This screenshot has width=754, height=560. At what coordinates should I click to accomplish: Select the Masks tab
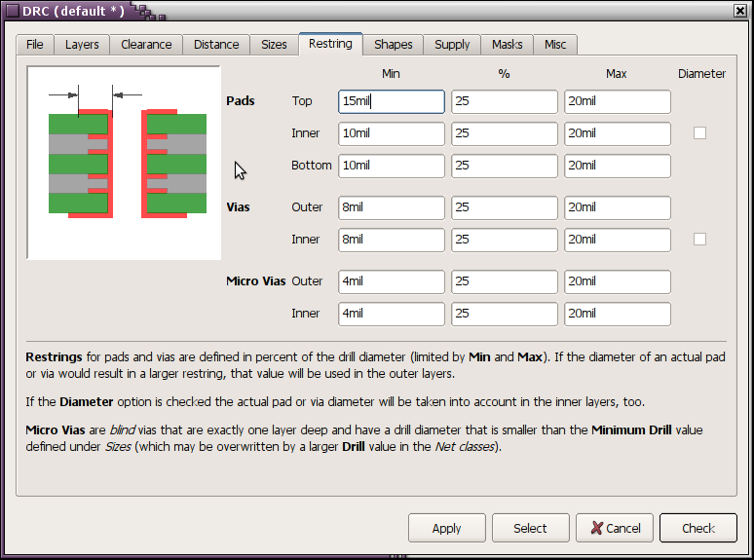point(507,45)
